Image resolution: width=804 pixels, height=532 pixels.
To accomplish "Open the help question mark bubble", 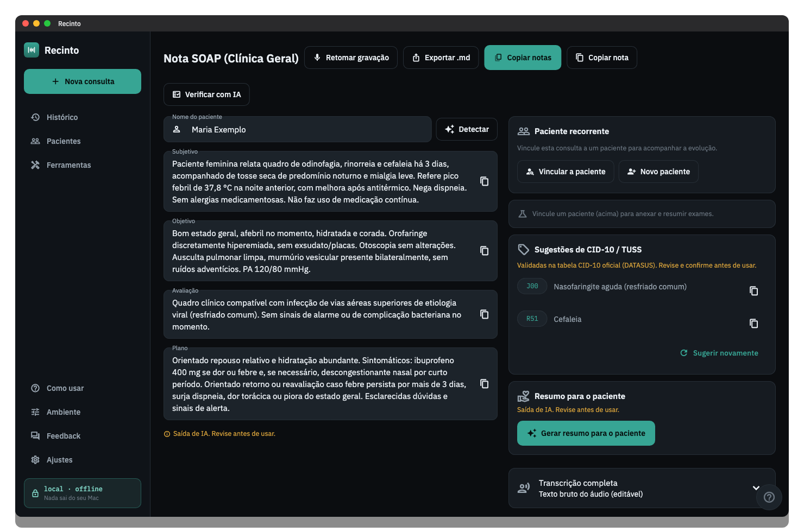I will [x=769, y=497].
